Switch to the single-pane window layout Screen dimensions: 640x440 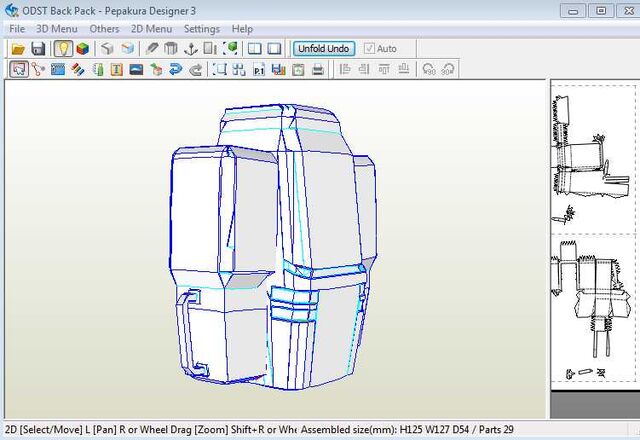click(274, 49)
